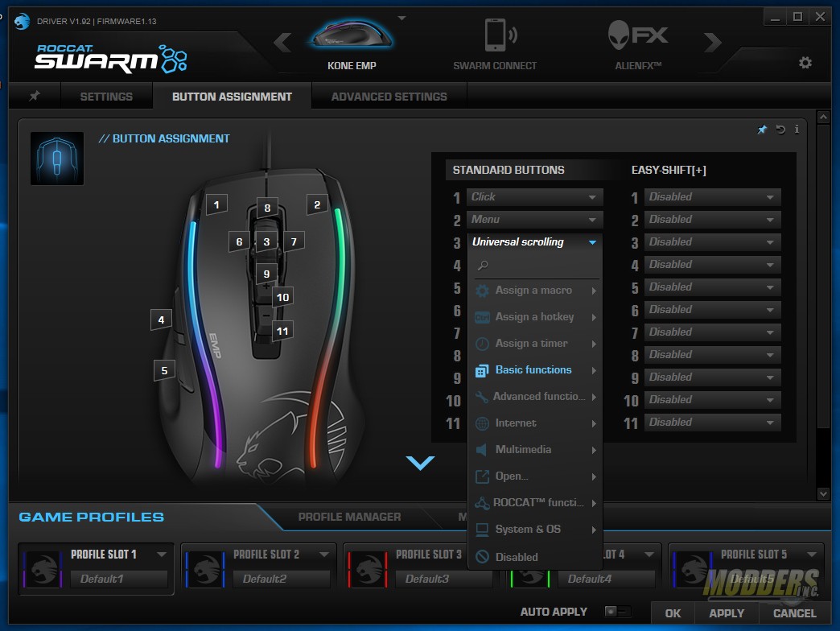Click the search field in the function menu

(x=537, y=265)
